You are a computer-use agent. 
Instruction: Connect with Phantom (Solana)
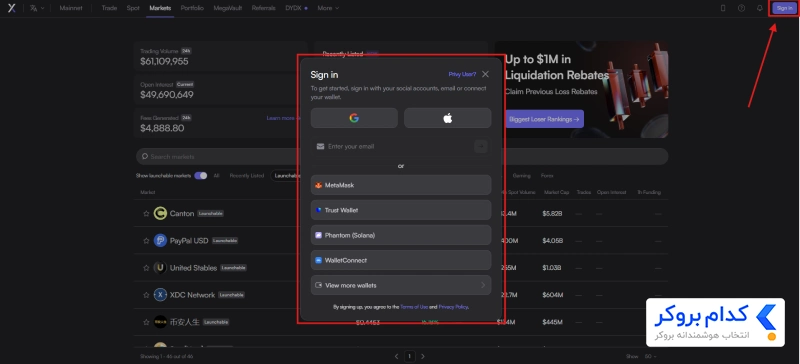pyautogui.click(x=401, y=235)
